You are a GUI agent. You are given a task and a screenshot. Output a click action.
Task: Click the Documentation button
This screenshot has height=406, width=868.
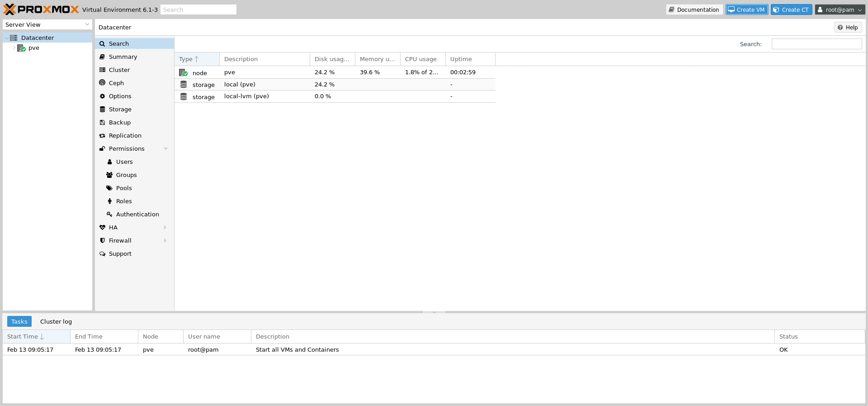[694, 10]
